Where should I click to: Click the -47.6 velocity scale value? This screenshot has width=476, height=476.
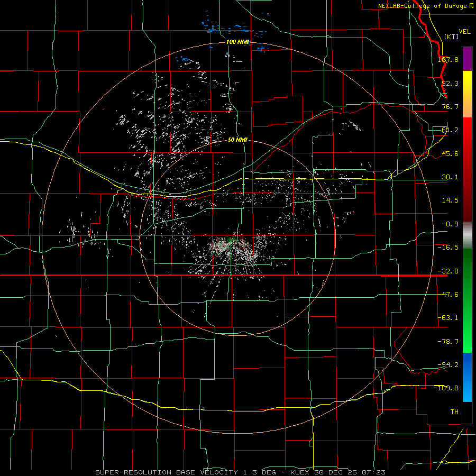click(x=448, y=295)
